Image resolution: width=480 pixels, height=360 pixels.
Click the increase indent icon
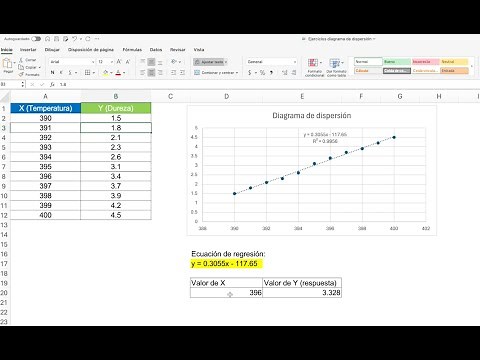click(x=182, y=72)
